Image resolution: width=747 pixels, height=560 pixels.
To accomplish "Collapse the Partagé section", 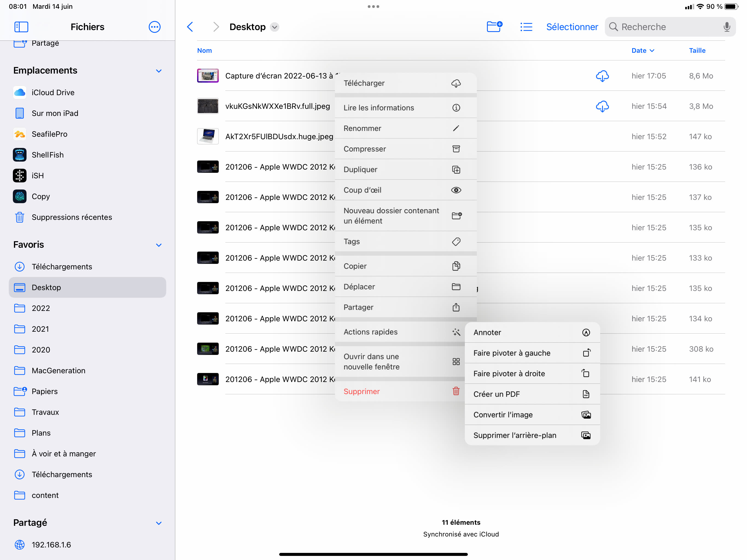I will point(159,523).
